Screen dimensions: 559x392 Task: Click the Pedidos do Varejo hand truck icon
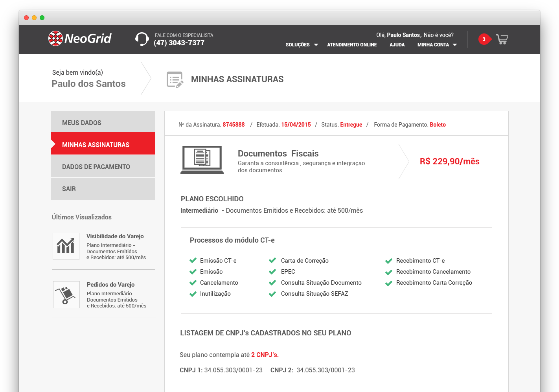[66, 294]
